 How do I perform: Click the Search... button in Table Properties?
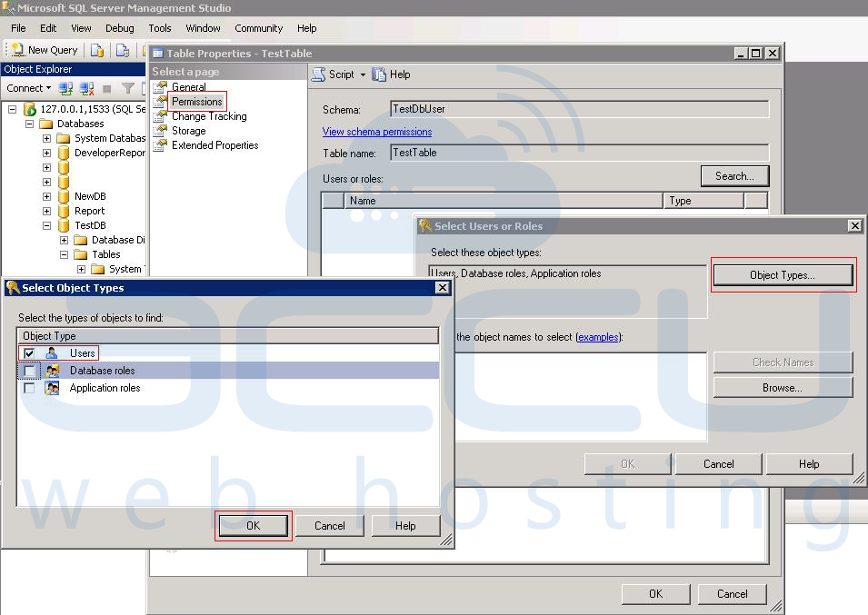734,176
